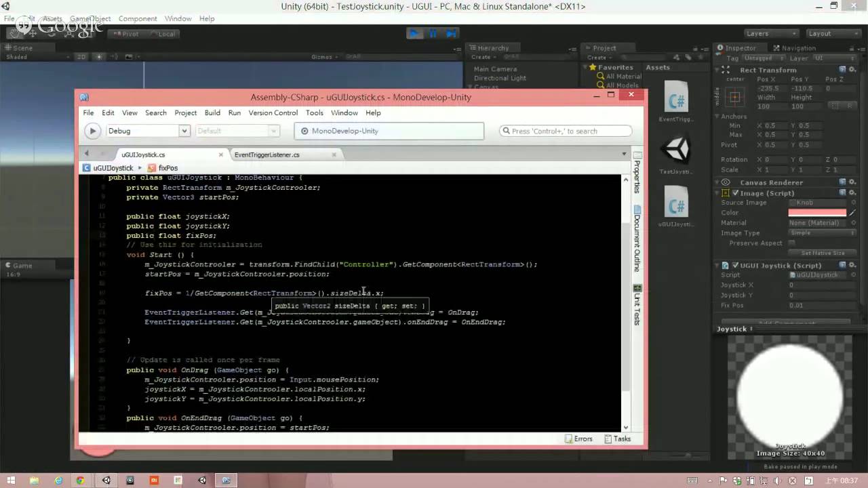Step one frame in Unity toolbar
The width and height of the screenshot is (868, 488).
click(x=451, y=33)
